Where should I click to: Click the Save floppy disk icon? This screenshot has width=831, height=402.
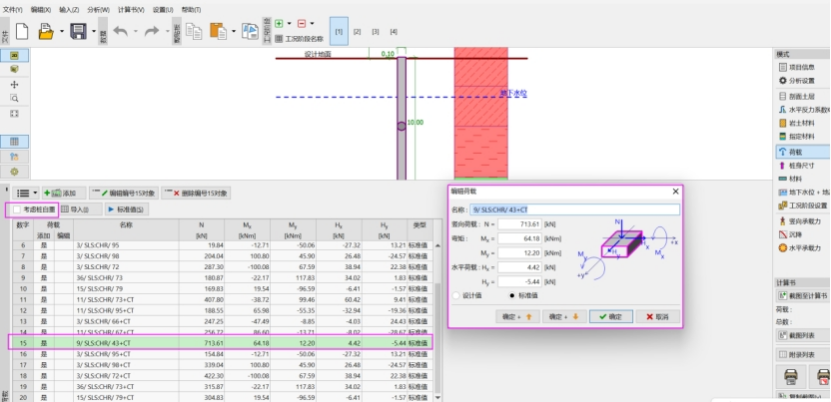tap(78, 32)
